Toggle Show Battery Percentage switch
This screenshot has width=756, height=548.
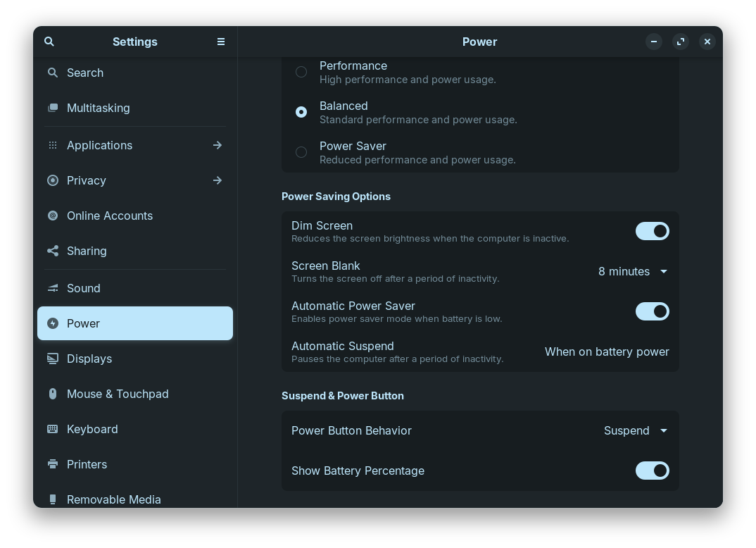coord(653,471)
